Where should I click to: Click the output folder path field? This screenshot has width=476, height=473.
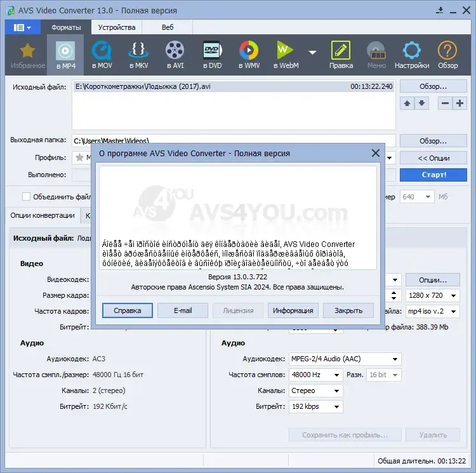pos(234,139)
